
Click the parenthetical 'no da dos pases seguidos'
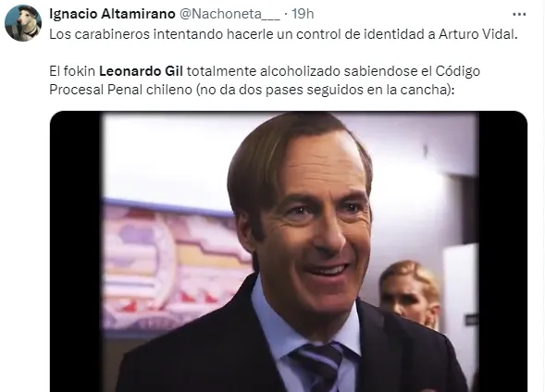(276, 90)
